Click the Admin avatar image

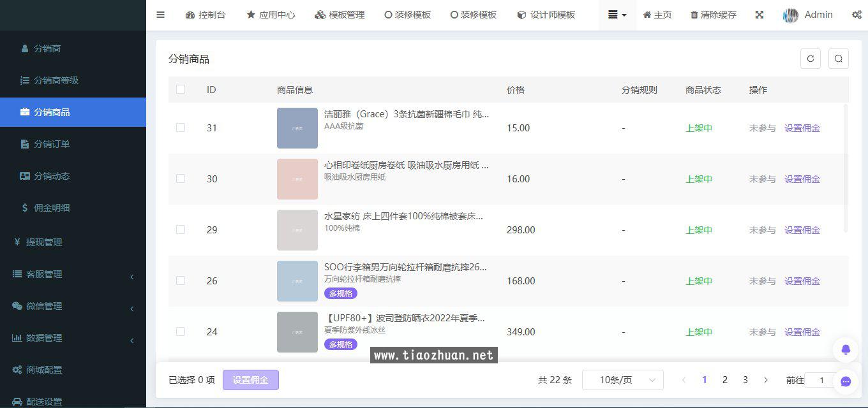click(791, 15)
